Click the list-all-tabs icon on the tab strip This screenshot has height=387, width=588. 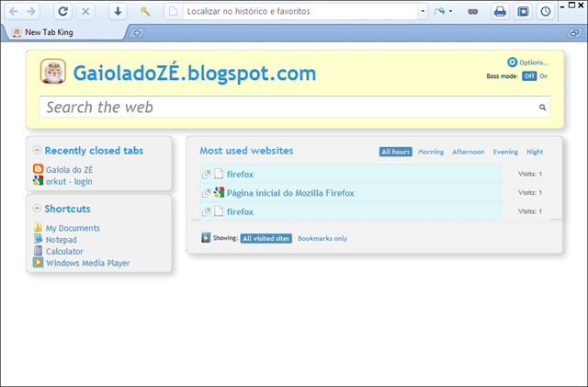(x=574, y=33)
